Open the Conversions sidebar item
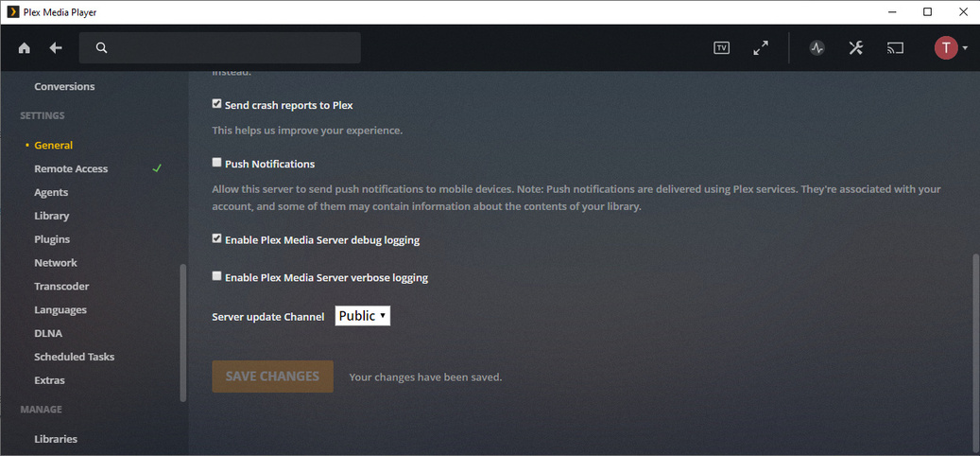 (64, 86)
